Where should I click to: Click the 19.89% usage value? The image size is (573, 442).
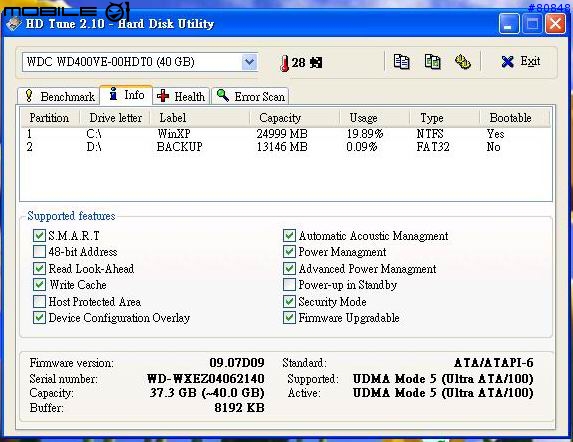pyautogui.click(x=365, y=134)
